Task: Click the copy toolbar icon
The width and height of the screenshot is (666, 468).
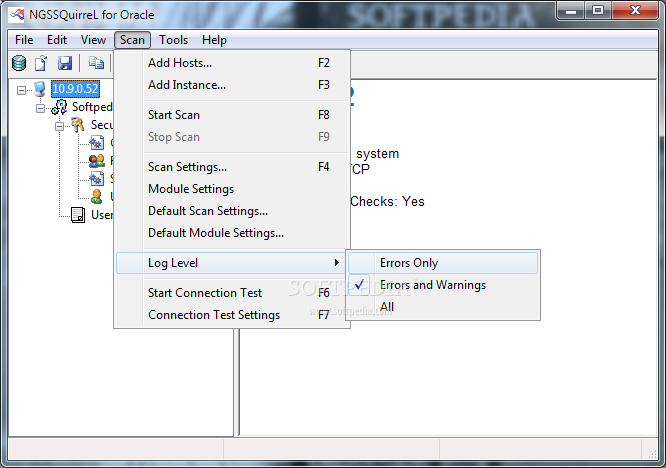Action: click(x=96, y=63)
